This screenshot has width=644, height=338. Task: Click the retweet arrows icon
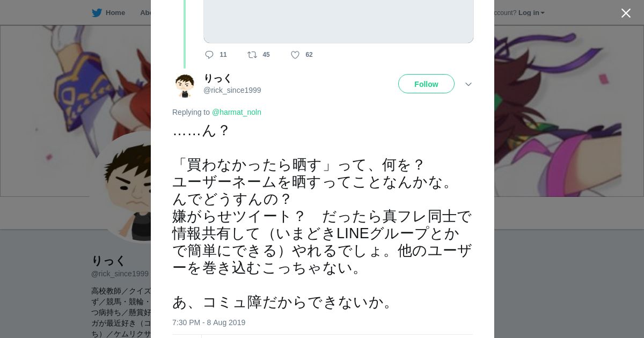[x=252, y=55]
